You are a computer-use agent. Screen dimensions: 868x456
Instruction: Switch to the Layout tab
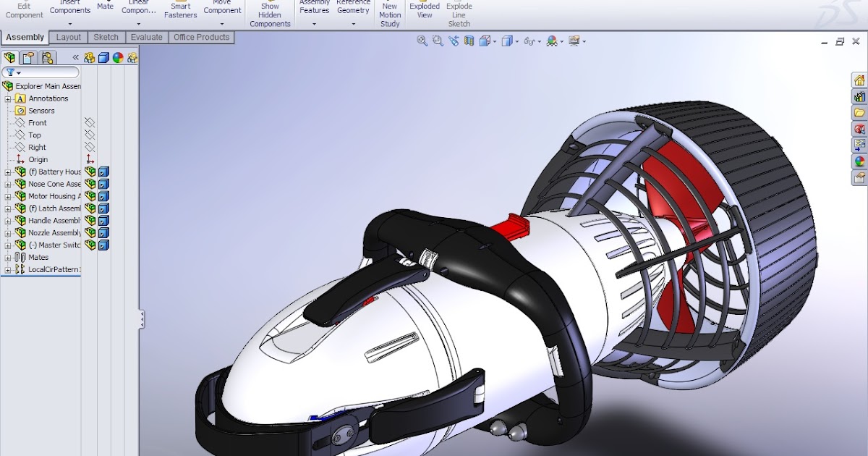pyautogui.click(x=69, y=37)
